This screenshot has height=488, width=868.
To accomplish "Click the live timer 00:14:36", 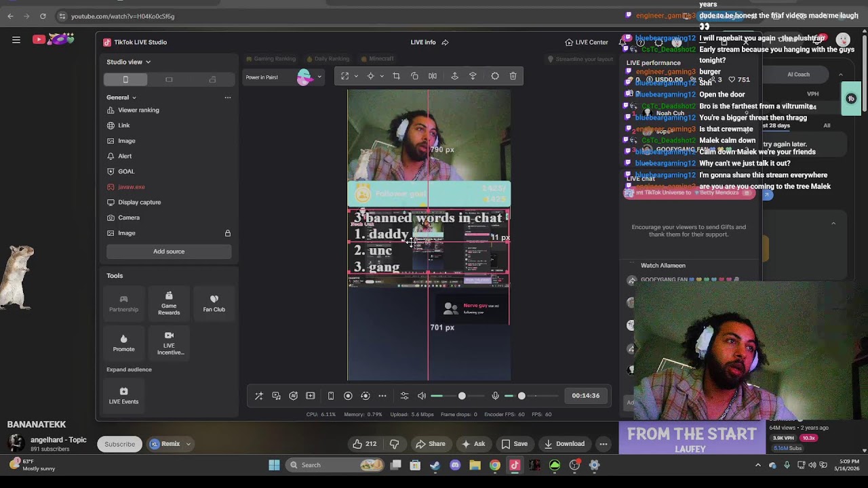I will coord(586,396).
